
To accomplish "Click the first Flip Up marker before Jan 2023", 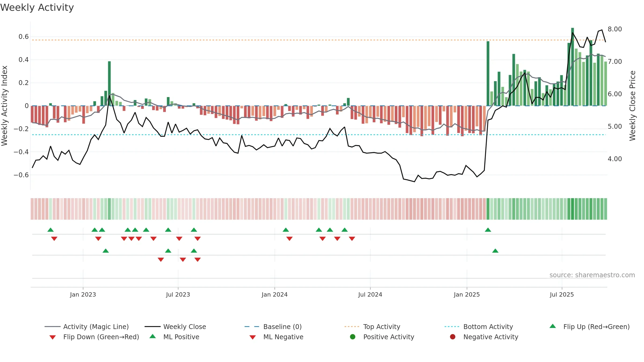I will tap(50, 230).
